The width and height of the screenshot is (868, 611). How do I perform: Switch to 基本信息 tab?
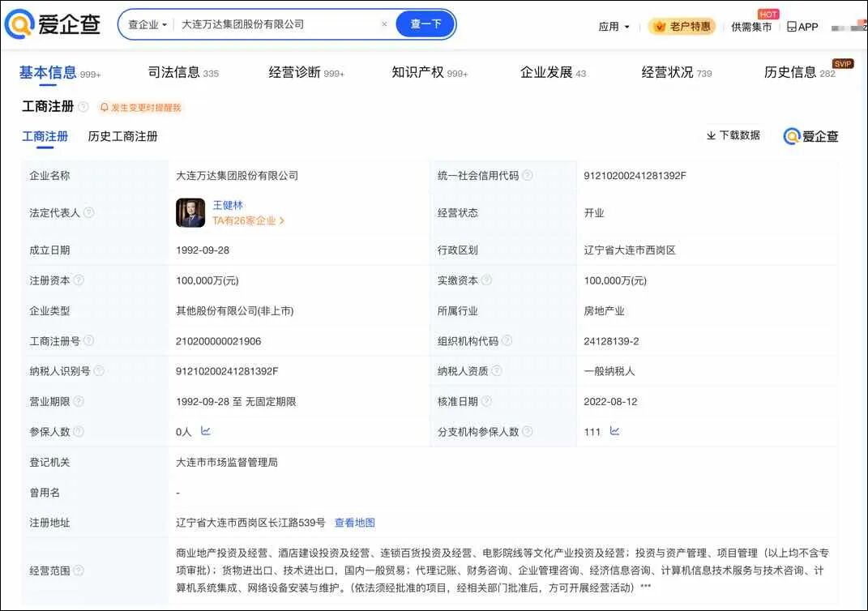tap(60, 72)
